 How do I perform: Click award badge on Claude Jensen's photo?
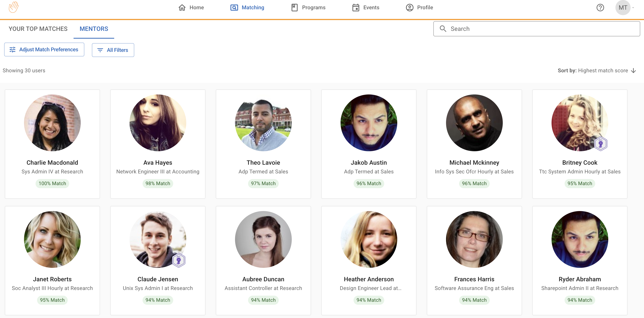pos(178,260)
